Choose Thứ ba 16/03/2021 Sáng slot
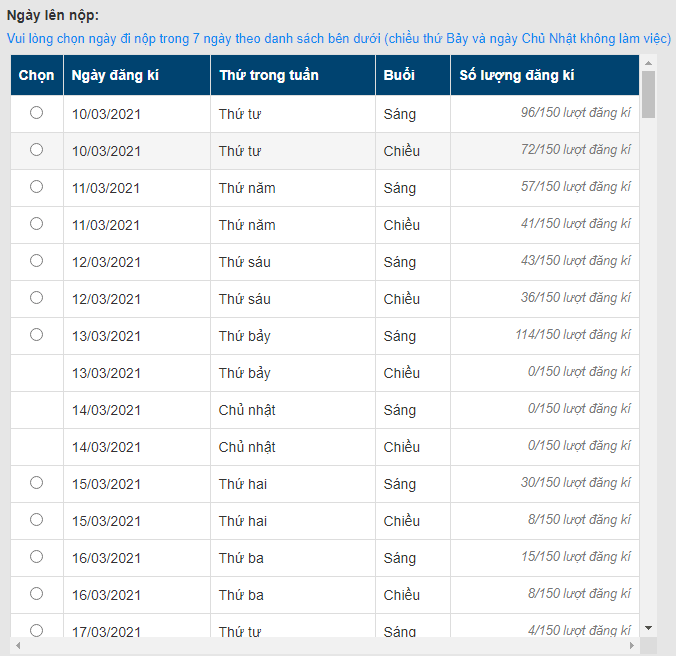The height and width of the screenshot is (656, 676). [37, 557]
